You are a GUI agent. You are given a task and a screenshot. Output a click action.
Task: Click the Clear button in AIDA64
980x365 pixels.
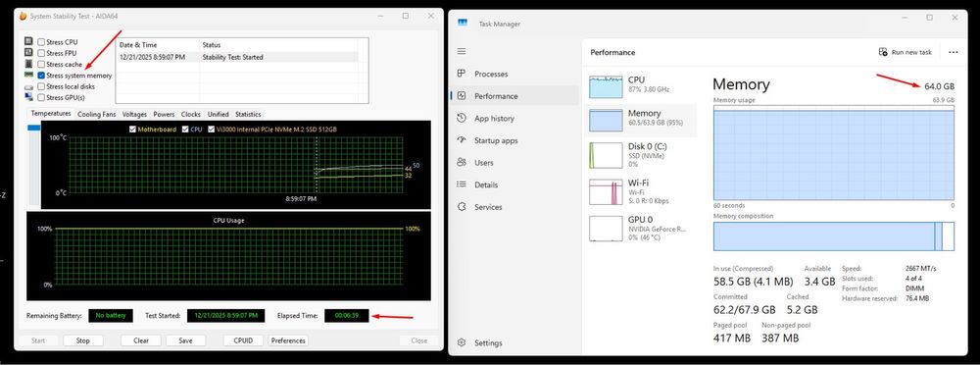click(141, 340)
